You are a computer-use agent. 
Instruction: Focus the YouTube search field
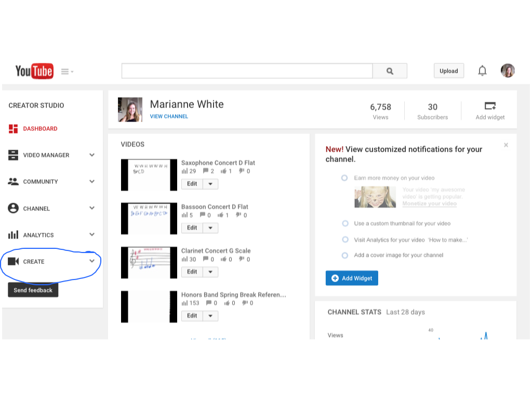[247, 71]
